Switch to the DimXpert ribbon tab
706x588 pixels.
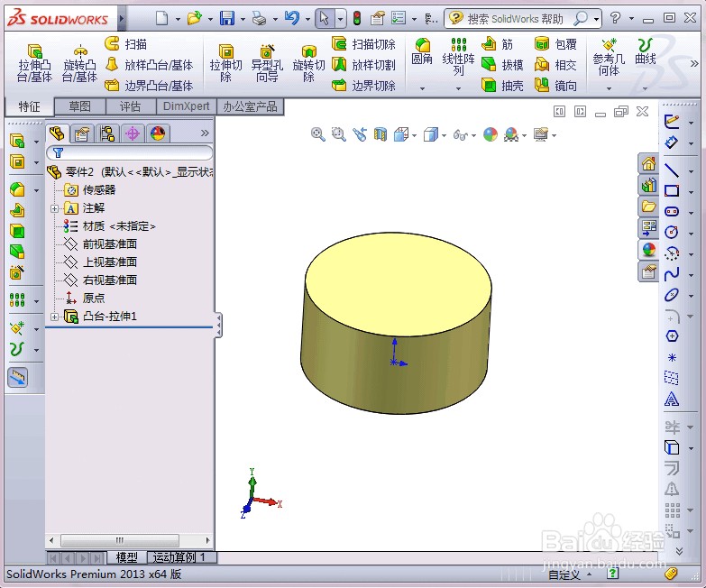click(x=187, y=106)
